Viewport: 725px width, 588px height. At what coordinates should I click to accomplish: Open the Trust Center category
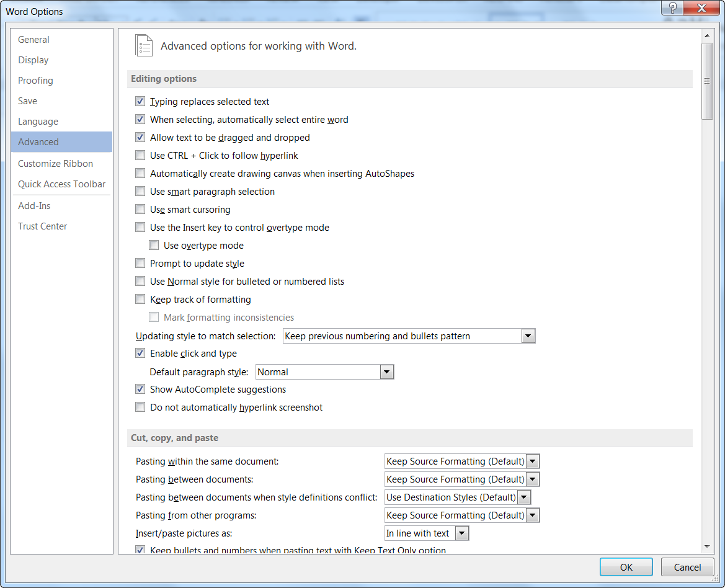[x=61, y=226]
